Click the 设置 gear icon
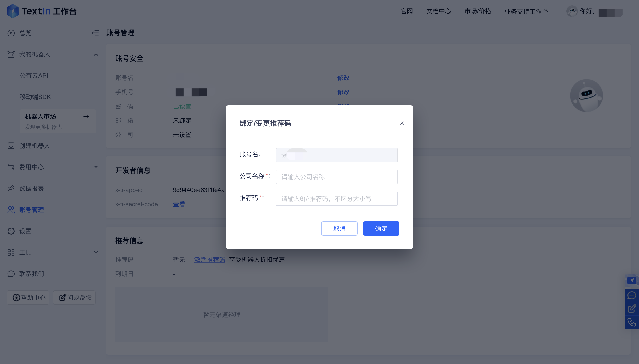The image size is (639, 364). pos(11,231)
